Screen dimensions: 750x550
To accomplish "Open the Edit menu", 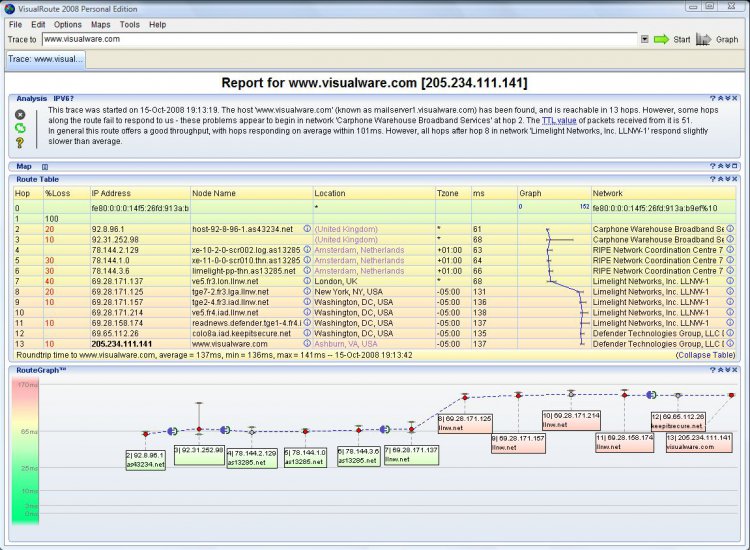I will point(38,24).
